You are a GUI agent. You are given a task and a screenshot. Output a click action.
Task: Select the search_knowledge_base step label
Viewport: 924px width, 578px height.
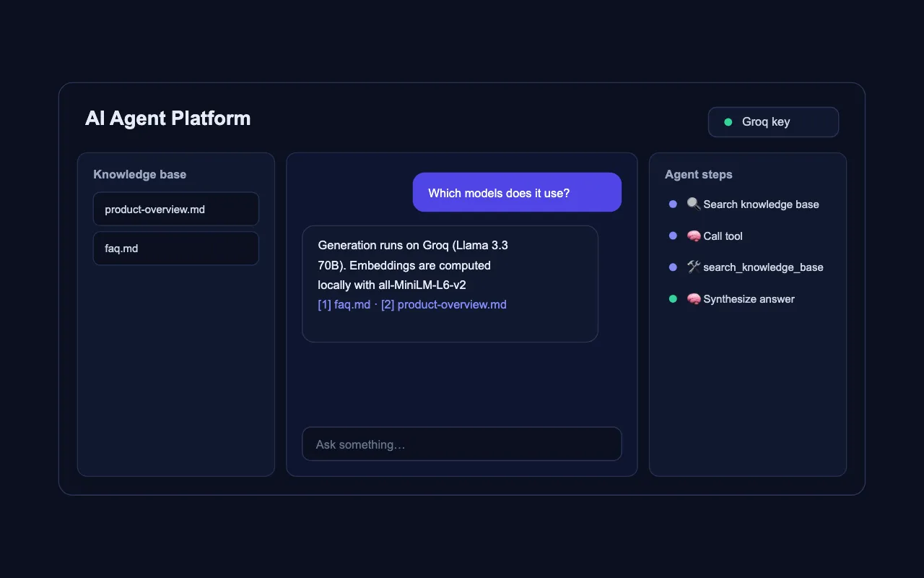coord(763,267)
